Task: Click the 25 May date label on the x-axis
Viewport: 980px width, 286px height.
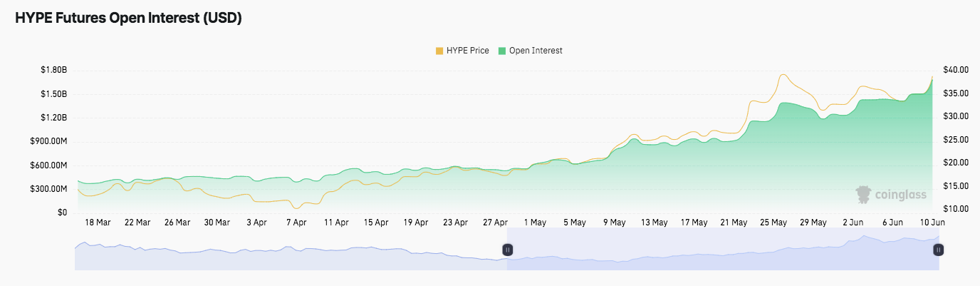Action: coord(773,223)
